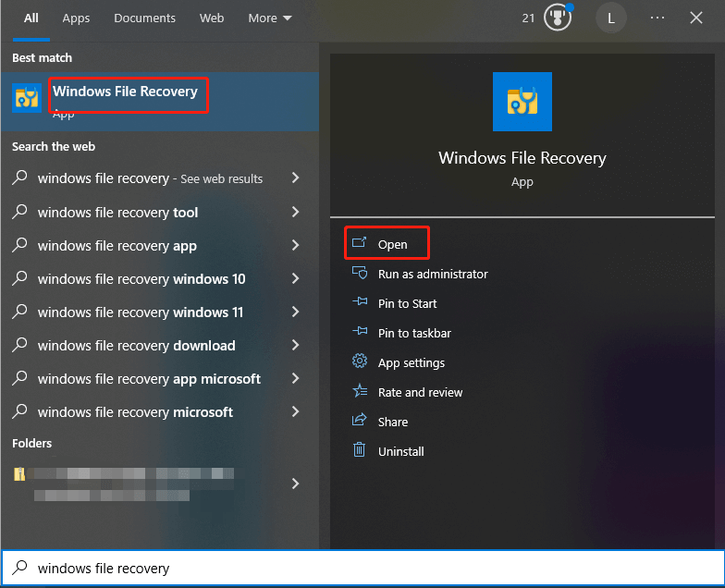
Task: Click the App settings gear icon
Action: tap(359, 361)
